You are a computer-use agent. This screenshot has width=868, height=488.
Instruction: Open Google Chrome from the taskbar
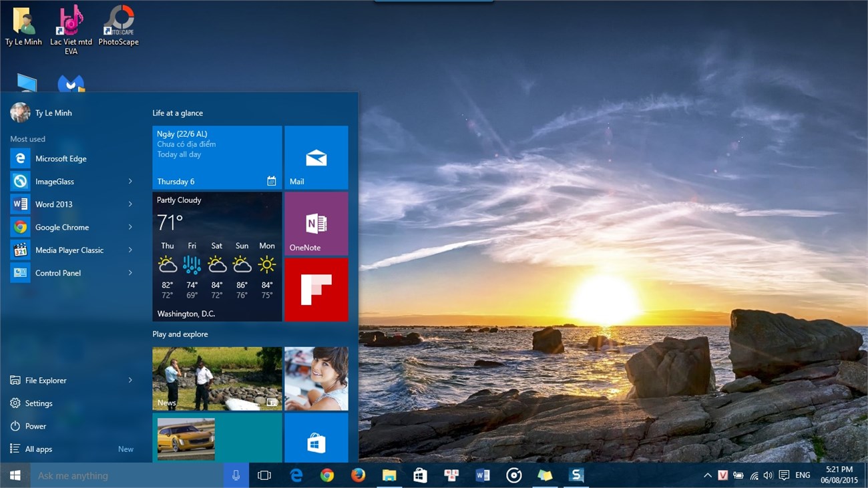(x=327, y=475)
